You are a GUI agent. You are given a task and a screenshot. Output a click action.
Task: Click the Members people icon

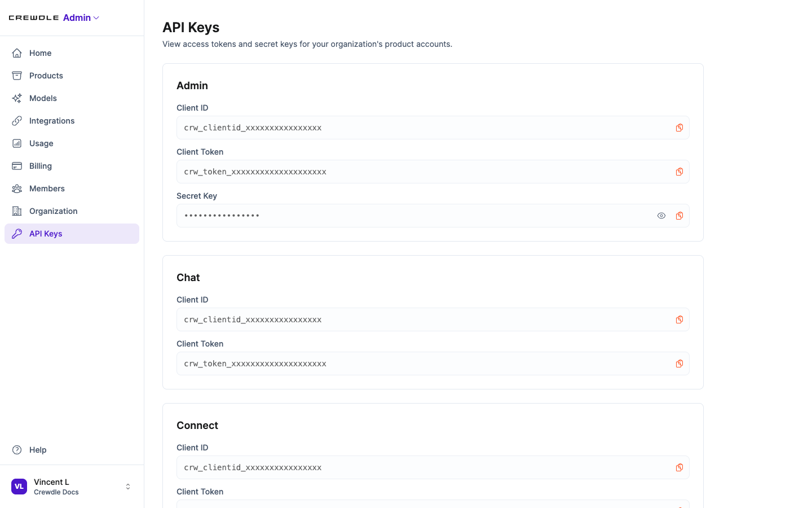[17, 189]
